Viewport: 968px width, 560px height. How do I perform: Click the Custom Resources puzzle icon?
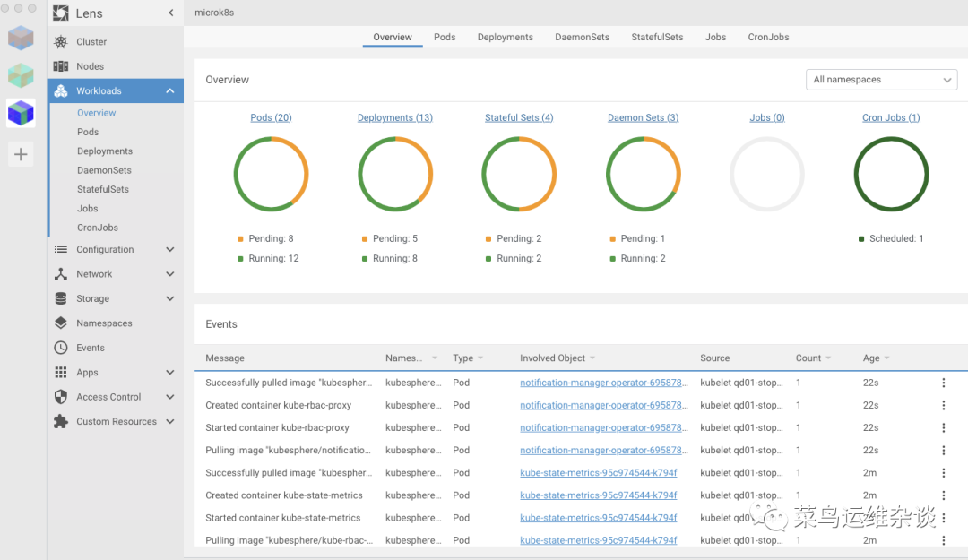click(61, 421)
